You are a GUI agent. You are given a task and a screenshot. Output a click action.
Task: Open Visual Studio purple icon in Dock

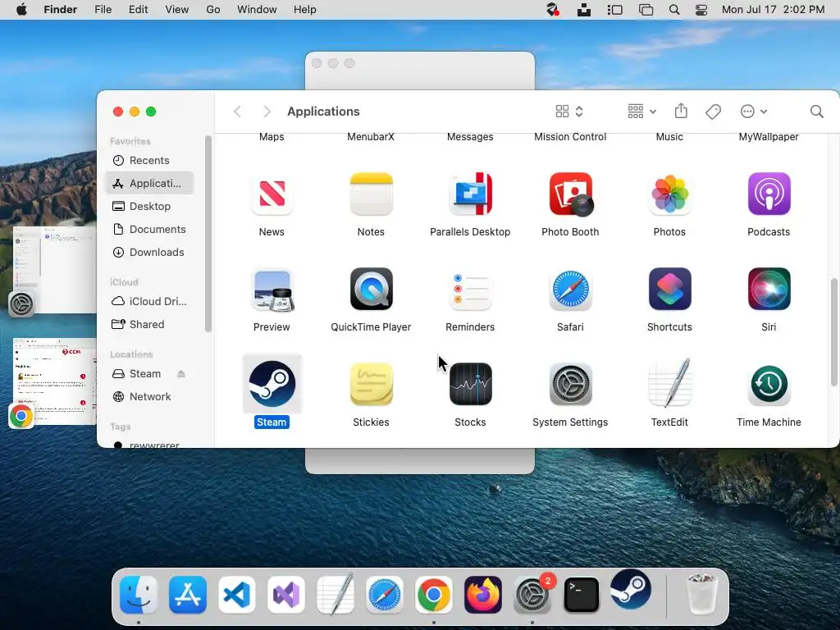[x=286, y=594]
